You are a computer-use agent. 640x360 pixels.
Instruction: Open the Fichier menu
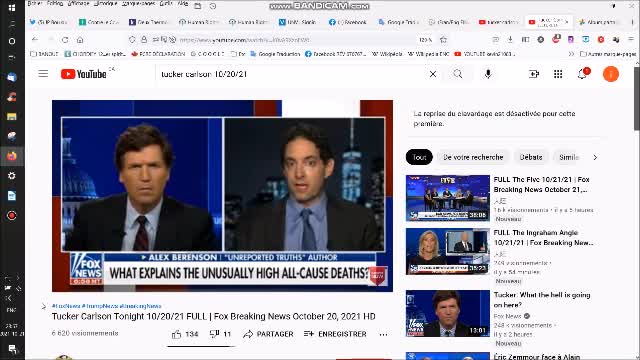click(35, 3)
